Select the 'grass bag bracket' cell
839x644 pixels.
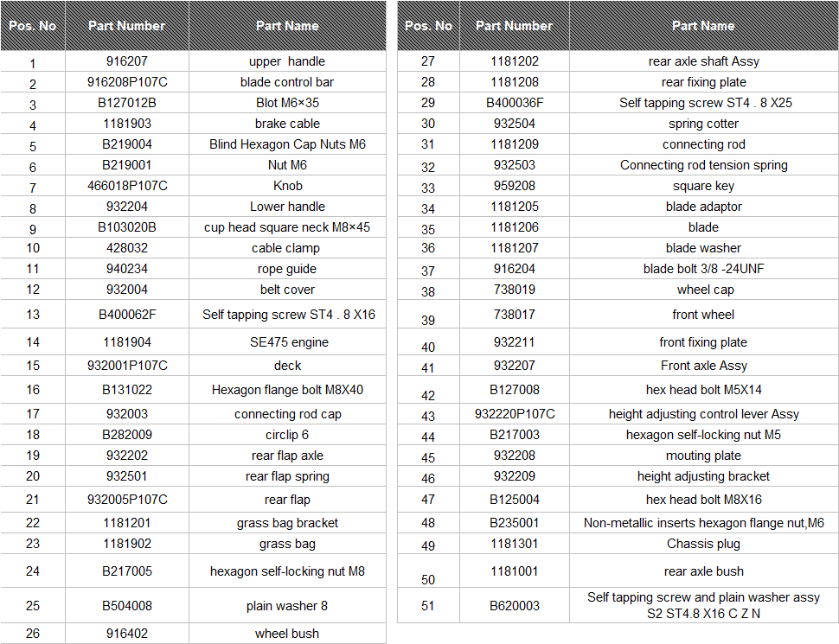287,523
